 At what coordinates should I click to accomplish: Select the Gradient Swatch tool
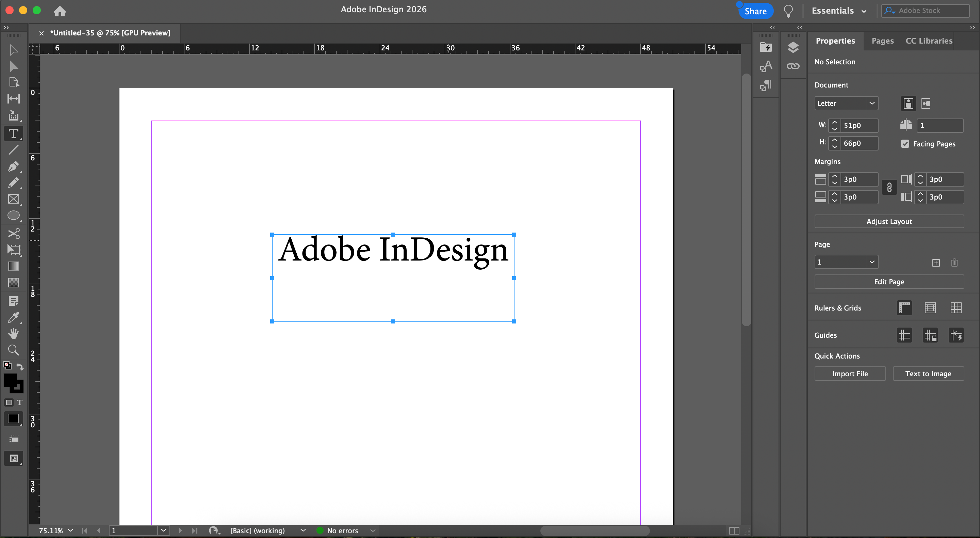pos(13,266)
